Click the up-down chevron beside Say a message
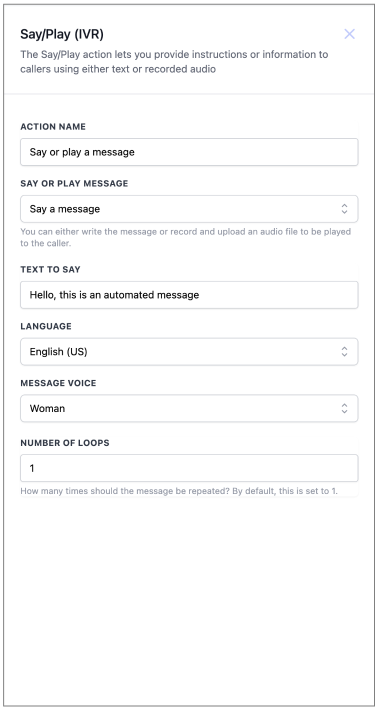Screen dimensions: 381x709 [x=344, y=209]
